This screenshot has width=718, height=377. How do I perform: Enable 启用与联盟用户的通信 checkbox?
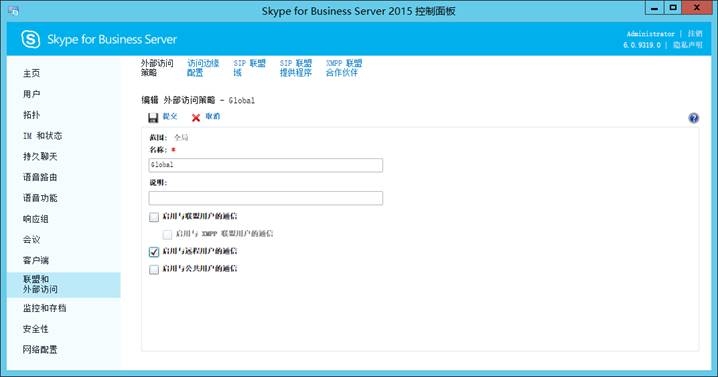[x=154, y=217]
